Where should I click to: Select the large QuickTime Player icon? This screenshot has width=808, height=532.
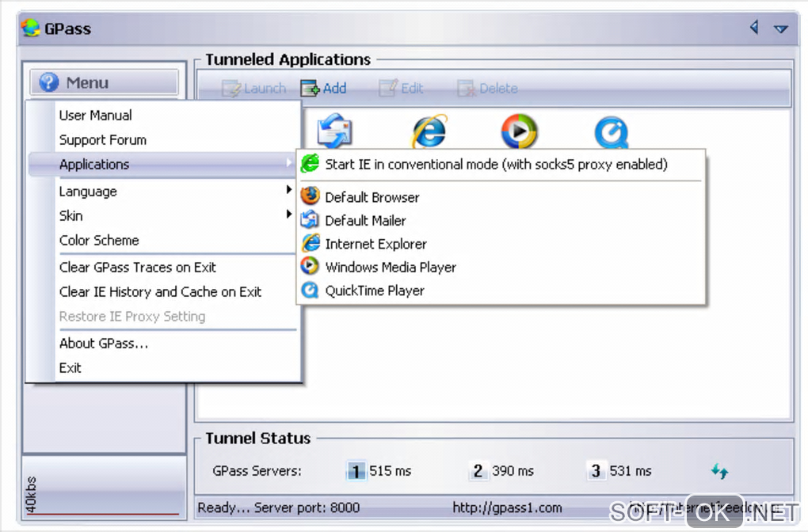[x=612, y=132]
